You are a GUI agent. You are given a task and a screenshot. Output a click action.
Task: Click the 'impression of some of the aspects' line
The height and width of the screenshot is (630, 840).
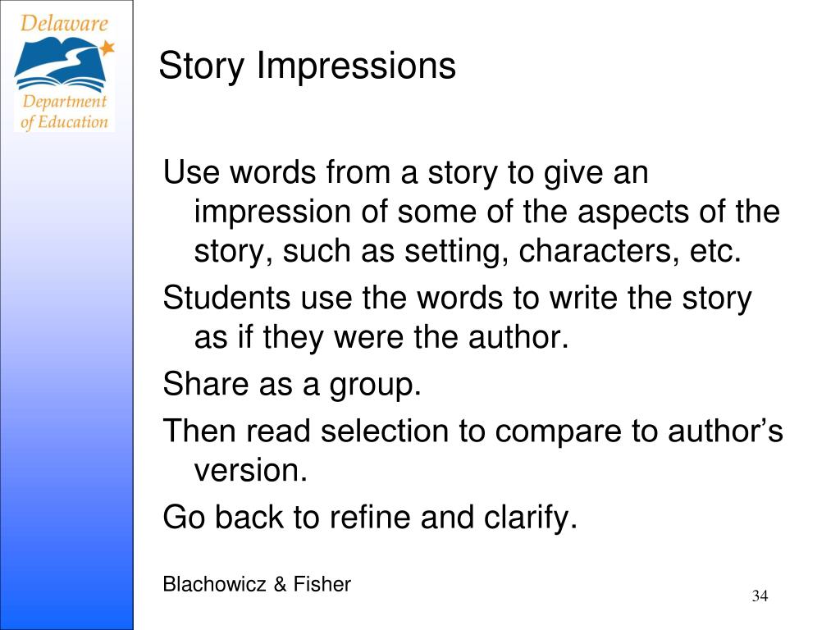click(x=486, y=212)
